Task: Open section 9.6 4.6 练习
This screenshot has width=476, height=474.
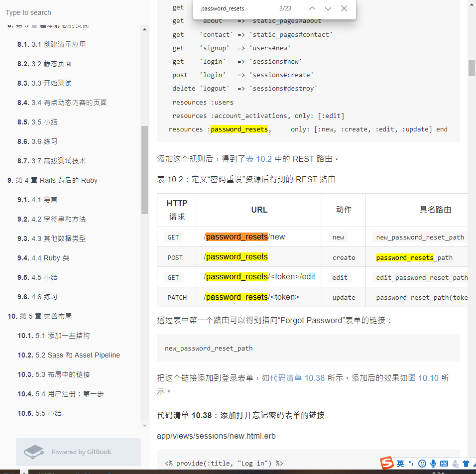Action: click(37, 297)
